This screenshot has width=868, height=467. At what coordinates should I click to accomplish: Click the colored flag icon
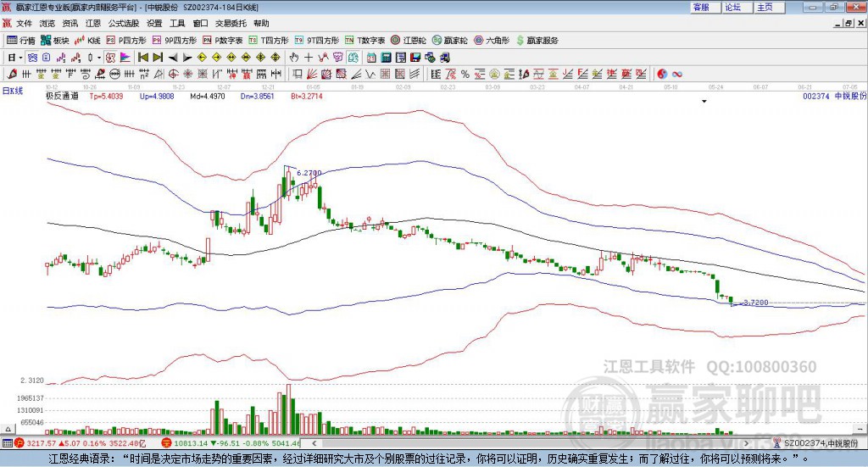pyautogui.click(x=125, y=58)
